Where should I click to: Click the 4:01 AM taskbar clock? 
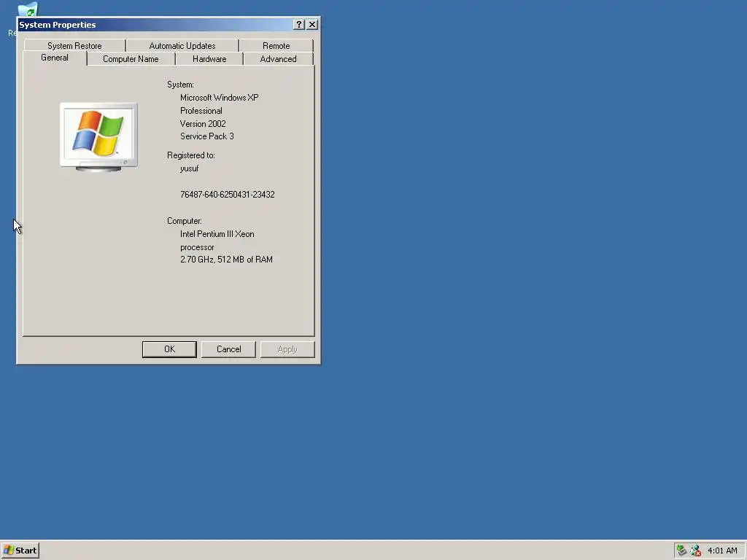tap(722, 551)
